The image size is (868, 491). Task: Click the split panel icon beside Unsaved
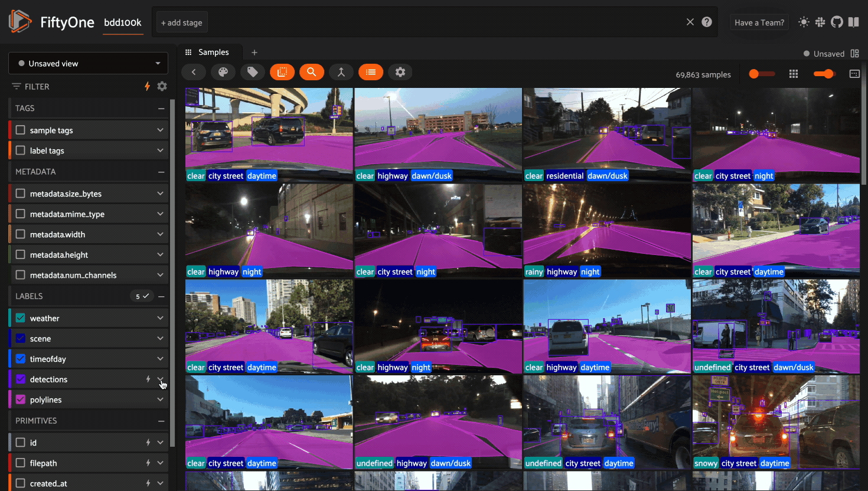[x=854, y=54]
